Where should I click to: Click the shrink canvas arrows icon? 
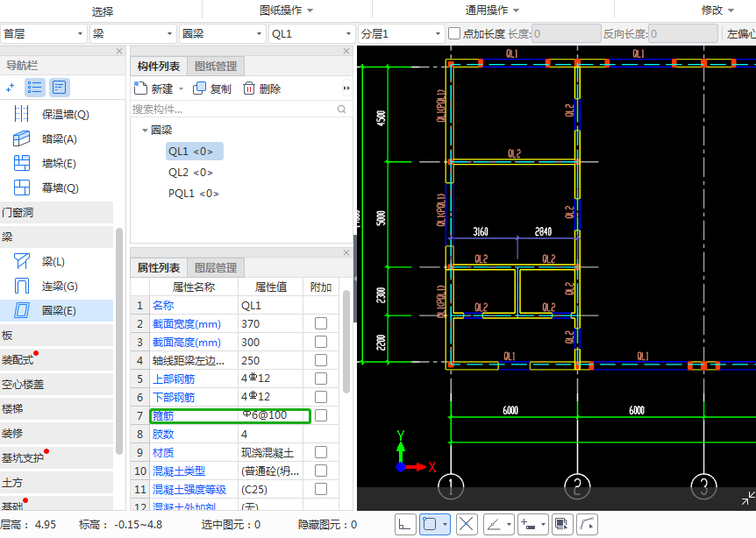pyautogui.click(x=748, y=499)
